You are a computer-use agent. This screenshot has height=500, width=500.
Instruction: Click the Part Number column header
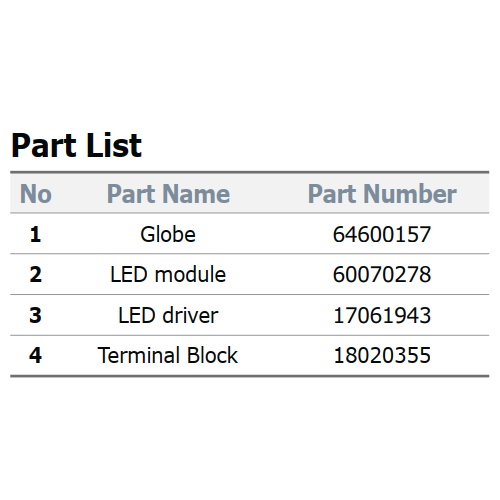(382, 194)
